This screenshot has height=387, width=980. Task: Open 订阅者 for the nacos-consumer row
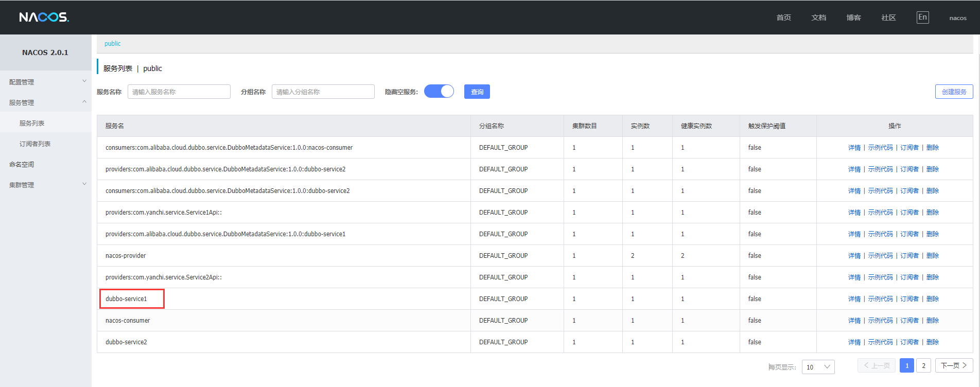pyautogui.click(x=909, y=320)
